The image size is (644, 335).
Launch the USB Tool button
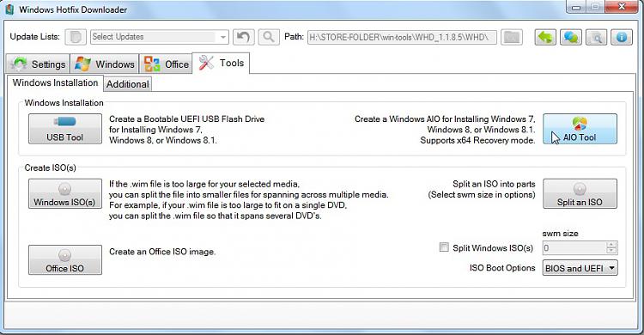pos(65,129)
